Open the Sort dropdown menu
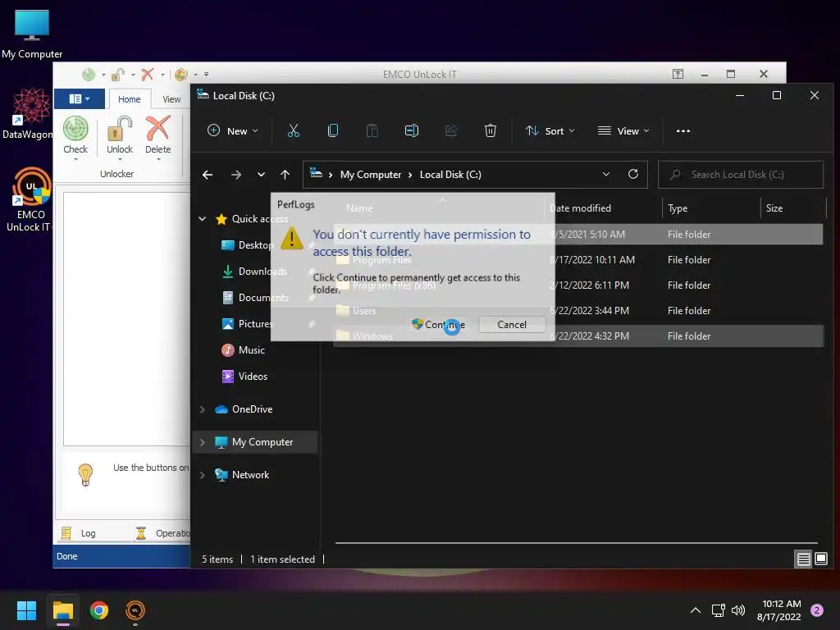Viewport: 840px width, 630px height. (x=550, y=130)
